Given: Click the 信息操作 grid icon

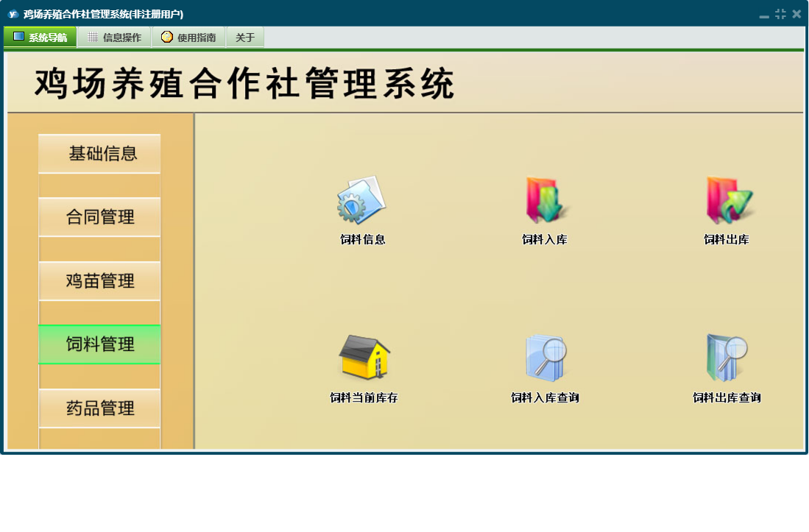Looking at the screenshot, I should pos(93,37).
